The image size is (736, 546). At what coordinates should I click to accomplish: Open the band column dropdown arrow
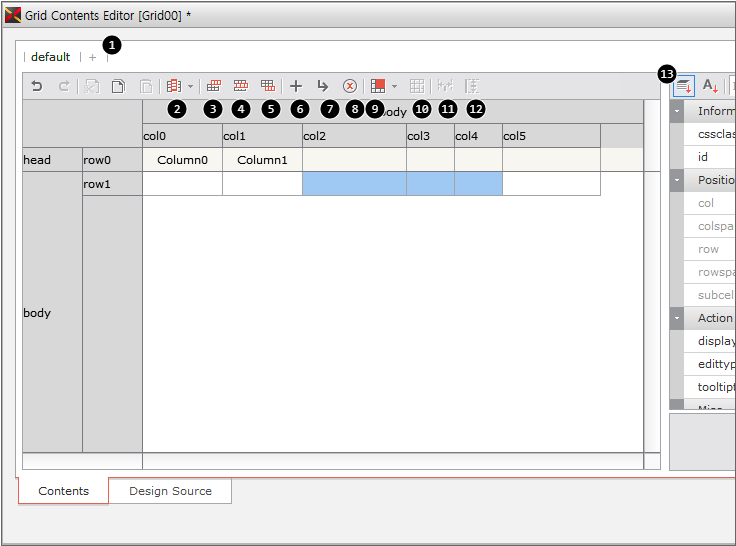coord(190,87)
